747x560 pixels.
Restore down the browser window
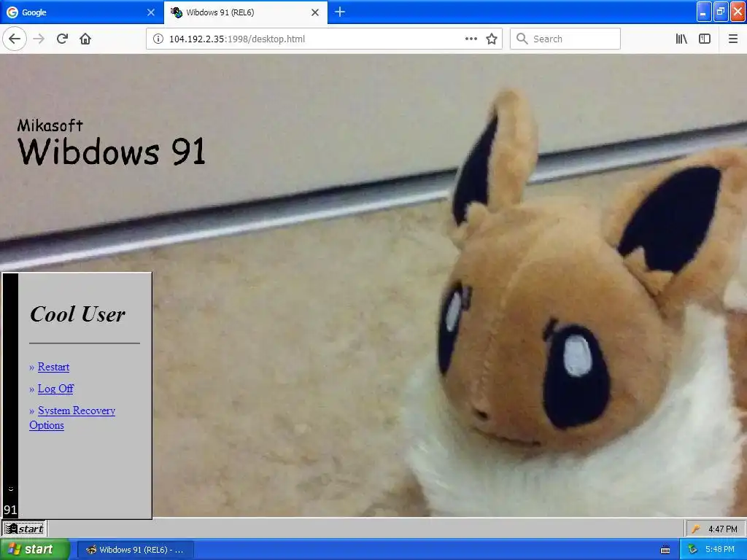tap(721, 12)
